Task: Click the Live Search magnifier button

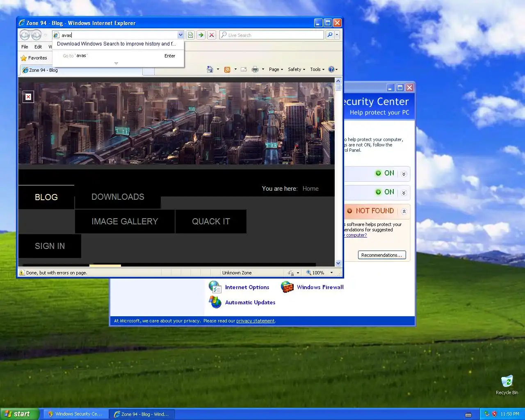Action: coord(330,35)
